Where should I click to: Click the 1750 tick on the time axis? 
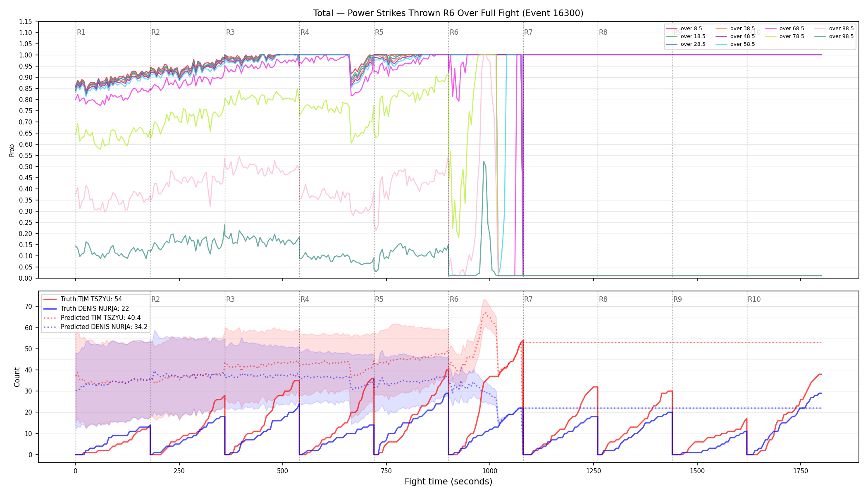801,471
